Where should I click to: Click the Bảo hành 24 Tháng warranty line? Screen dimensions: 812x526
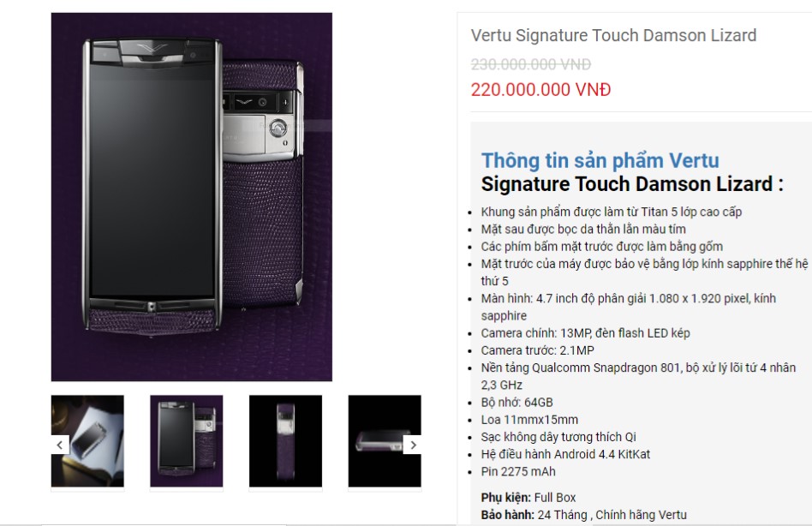coord(583,515)
